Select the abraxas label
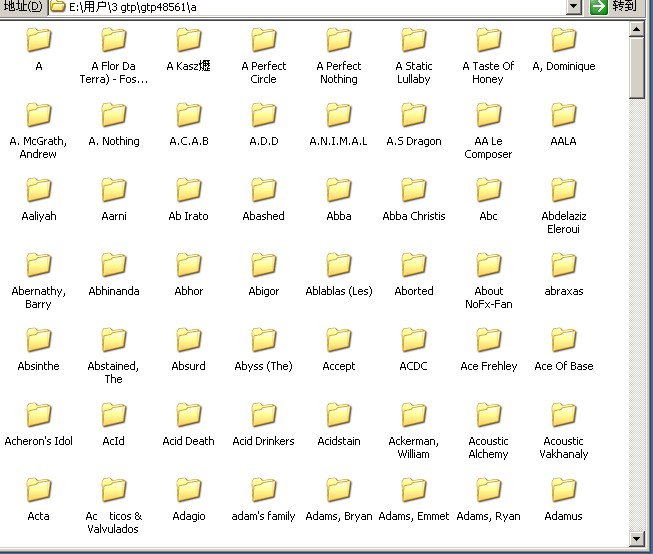Screen dimensions: 653x554 563,291
